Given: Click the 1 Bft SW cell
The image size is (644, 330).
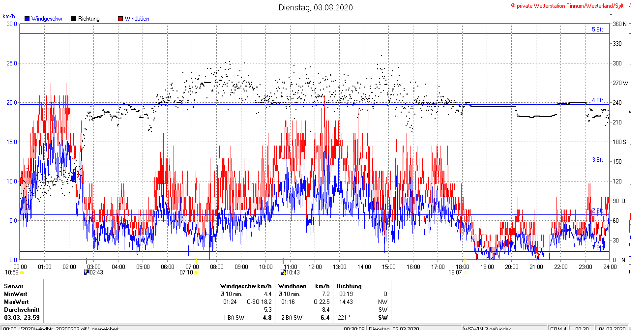Looking at the screenshot, I should [x=234, y=318].
